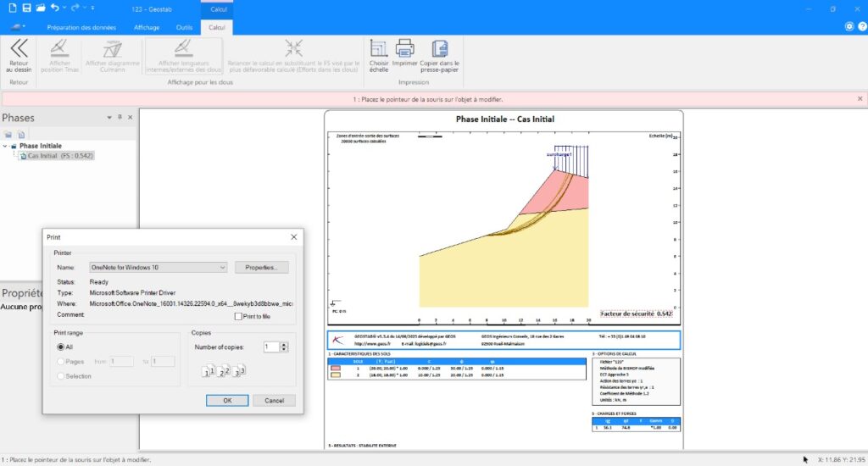Click the Save disk icon in the title bar
The width and height of the screenshot is (868, 466).
click(x=26, y=8)
